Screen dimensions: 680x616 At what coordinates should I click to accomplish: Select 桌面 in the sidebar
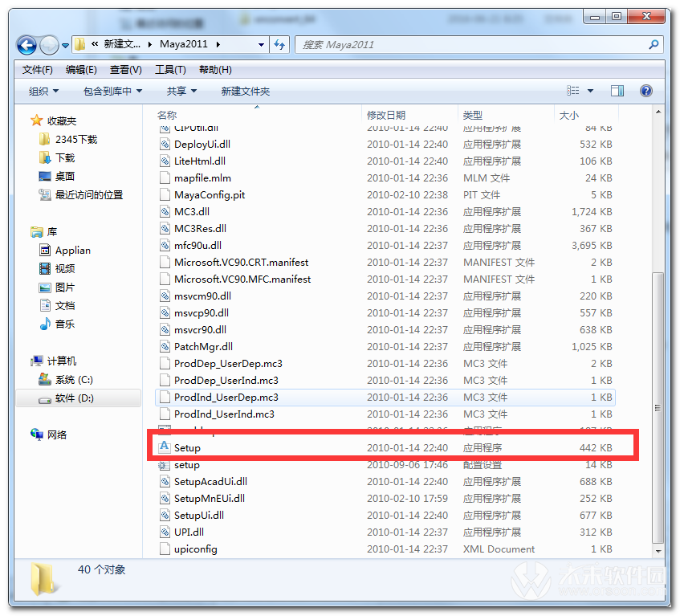[x=57, y=176]
